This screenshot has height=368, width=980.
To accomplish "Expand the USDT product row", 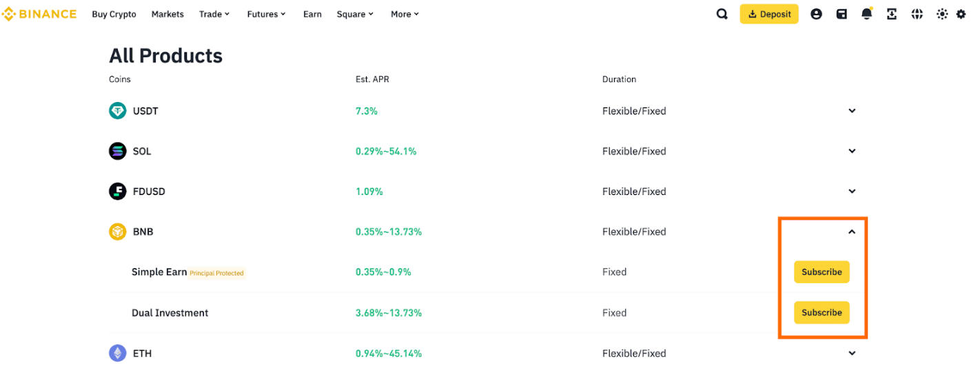I will coord(852,111).
